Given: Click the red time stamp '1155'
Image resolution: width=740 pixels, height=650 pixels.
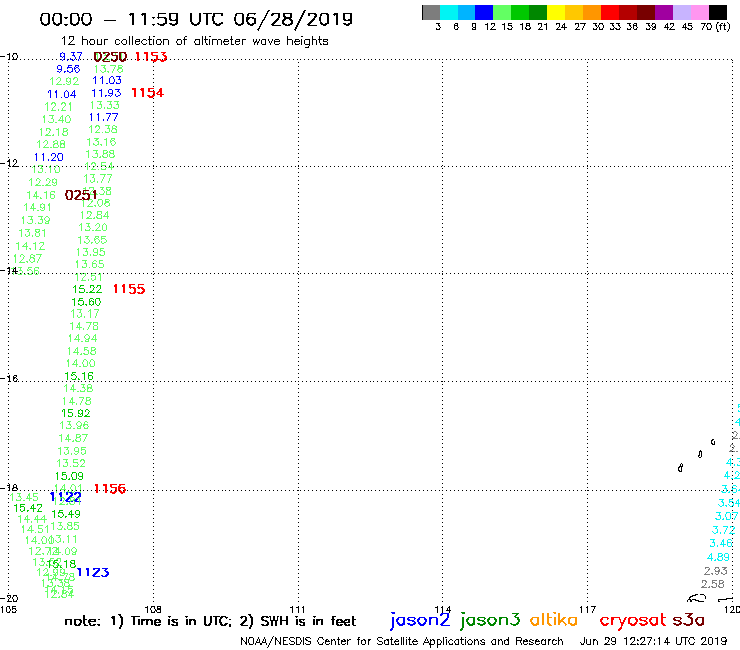Looking at the screenshot, I should tap(129, 289).
